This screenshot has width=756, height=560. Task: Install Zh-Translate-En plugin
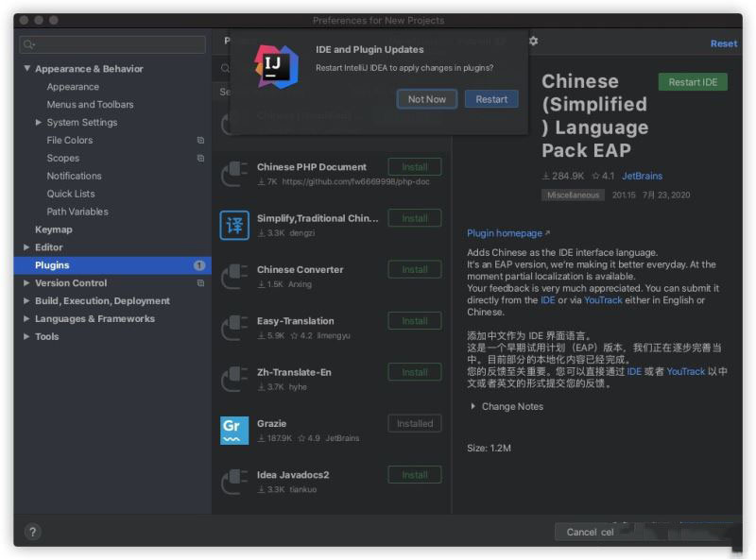pos(415,372)
